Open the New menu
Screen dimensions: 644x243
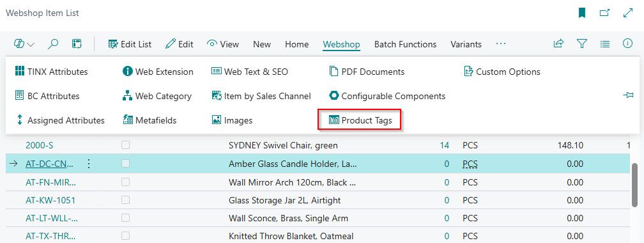pos(262,44)
